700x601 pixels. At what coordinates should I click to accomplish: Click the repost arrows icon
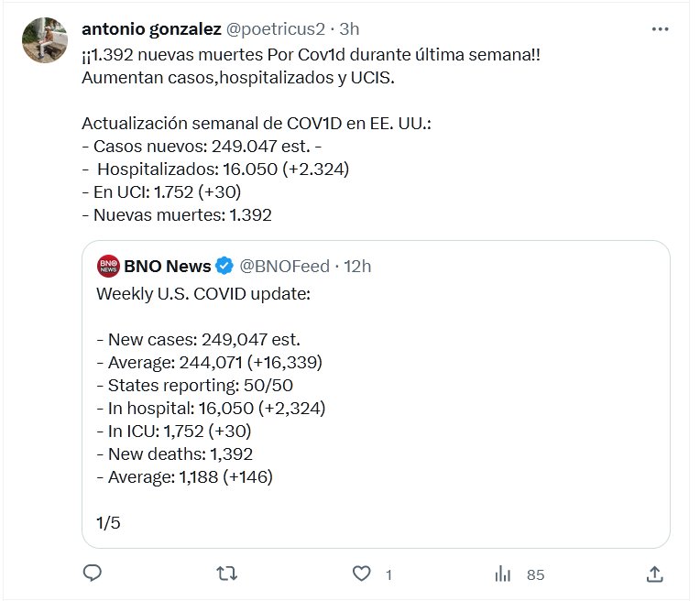pyautogui.click(x=226, y=574)
